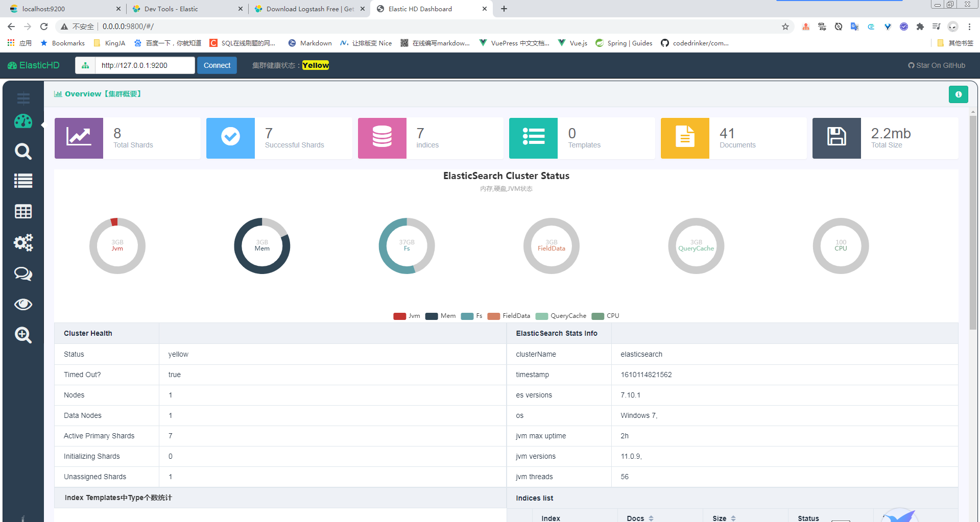
Task: Open the dashboard overview sidebar icon
Action: pyautogui.click(x=23, y=121)
